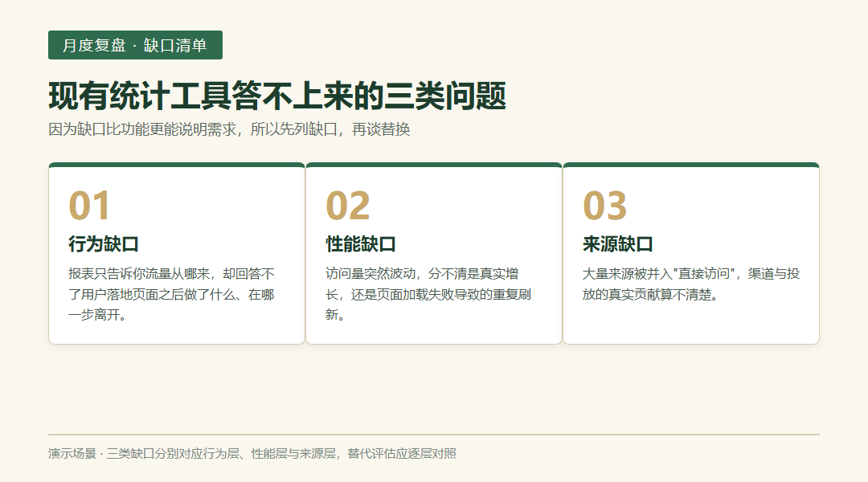Select the heading 现有统计工具答不上来的三类问题
868x482 pixels.
click(x=277, y=96)
